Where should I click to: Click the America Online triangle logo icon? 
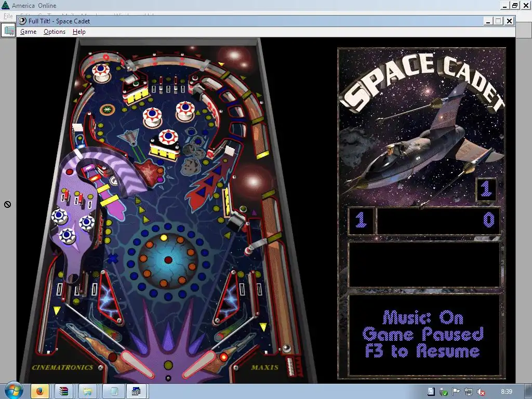[5, 5]
